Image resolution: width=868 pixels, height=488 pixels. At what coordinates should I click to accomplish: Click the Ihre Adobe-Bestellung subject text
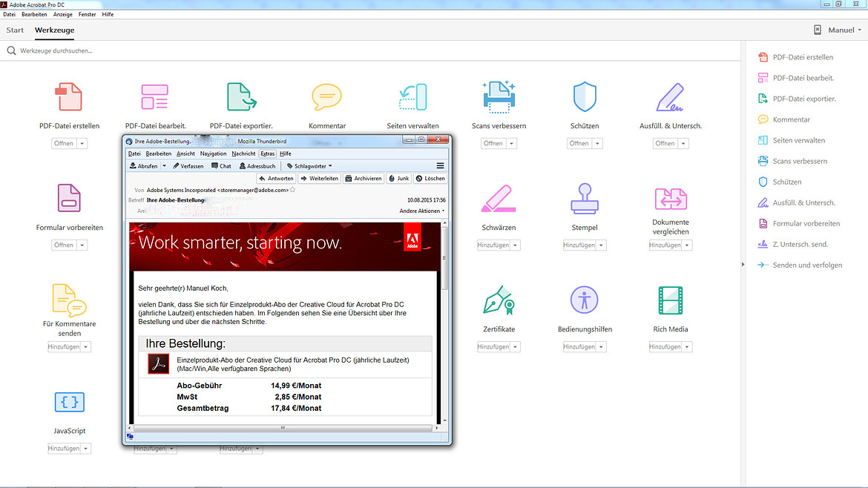pyautogui.click(x=176, y=200)
